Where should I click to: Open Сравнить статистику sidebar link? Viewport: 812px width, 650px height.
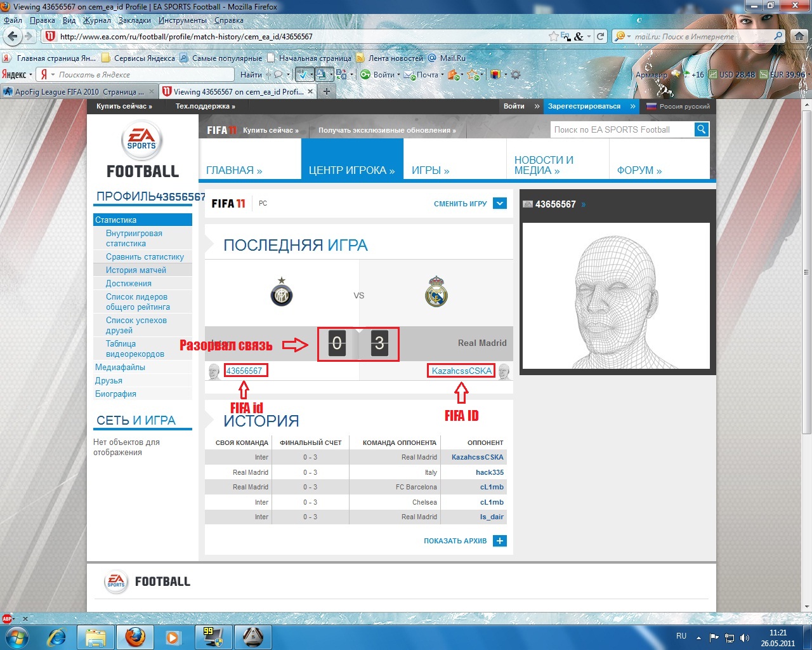click(x=145, y=256)
